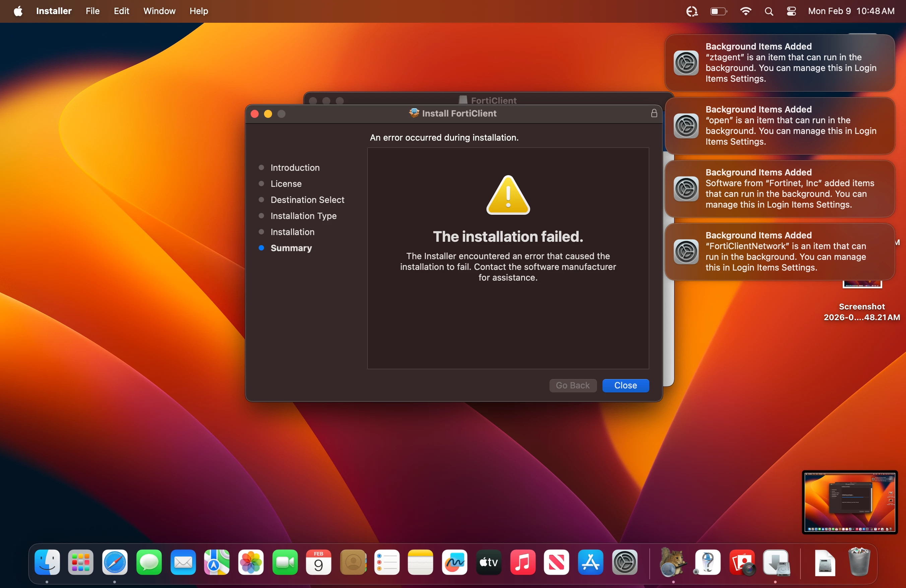906x588 pixels.
Task: Click the battery status icon
Action: pyautogui.click(x=719, y=11)
